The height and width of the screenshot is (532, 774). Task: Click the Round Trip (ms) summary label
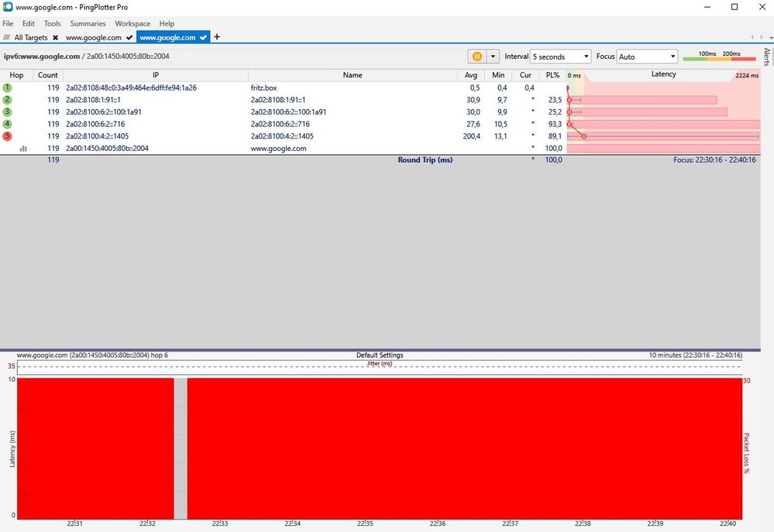pos(425,160)
